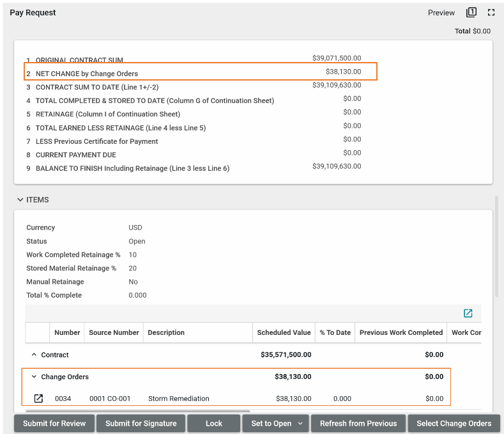Click the Preview link

(x=441, y=13)
